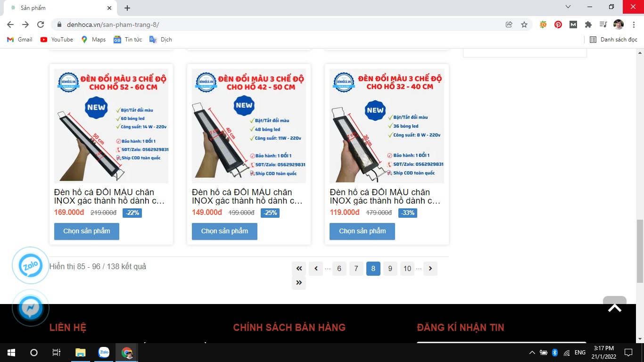Reload the page in Chrome

[41, 25]
